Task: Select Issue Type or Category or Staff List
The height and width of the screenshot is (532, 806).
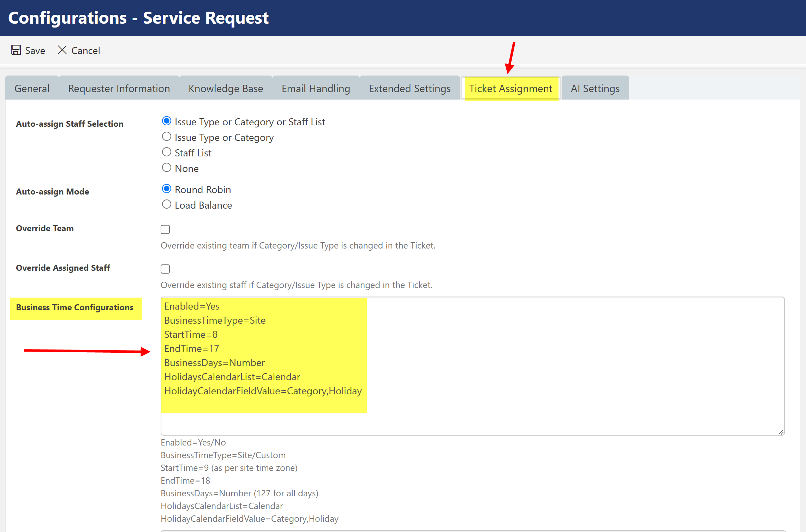Action: 167,121
